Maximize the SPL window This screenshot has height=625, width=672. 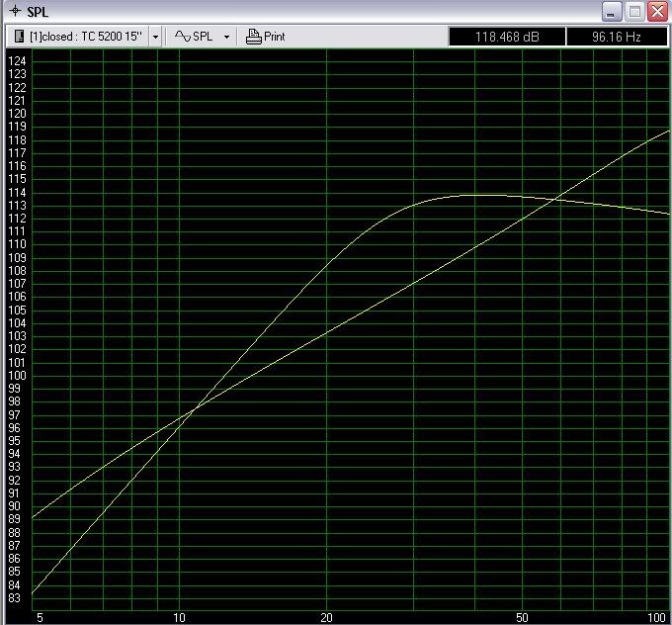pyautogui.click(x=634, y=12)
